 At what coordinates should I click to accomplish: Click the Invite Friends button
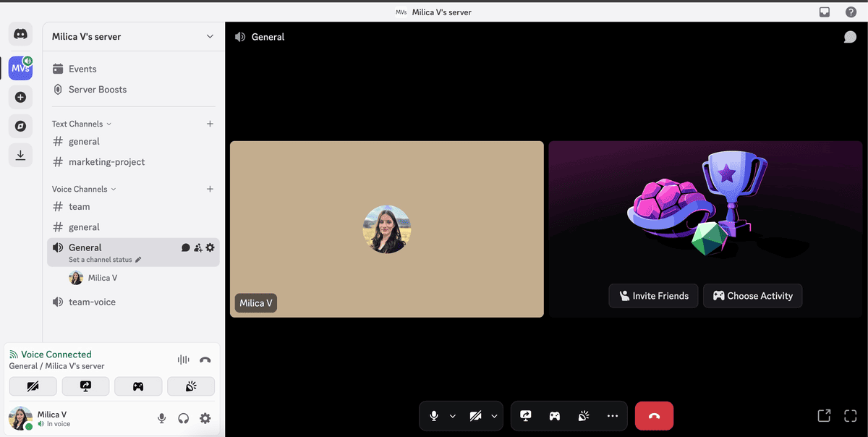point(654,296)
